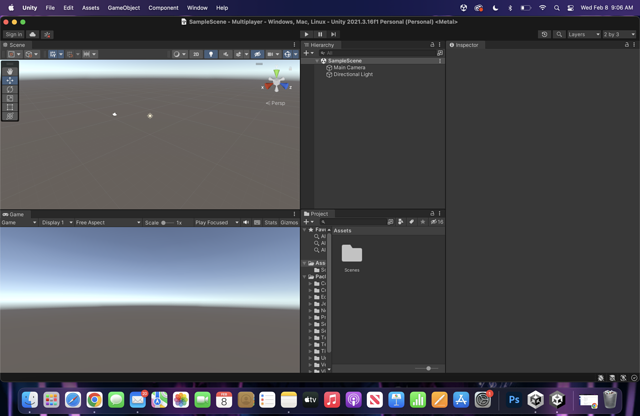This screenshot has width=640, height=416.
Task: Select the Scale tool
Action: tap(10, 98)
